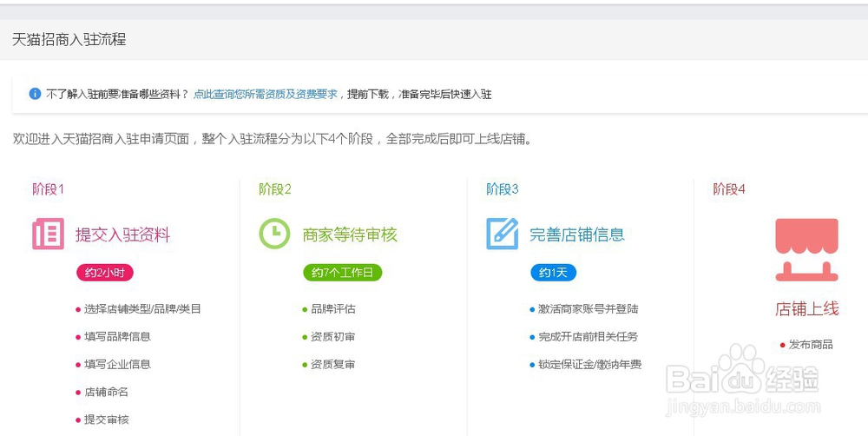Click the 商家等待审核 heading
This screenshot has width=868, height=436.
tap(350, 235)
